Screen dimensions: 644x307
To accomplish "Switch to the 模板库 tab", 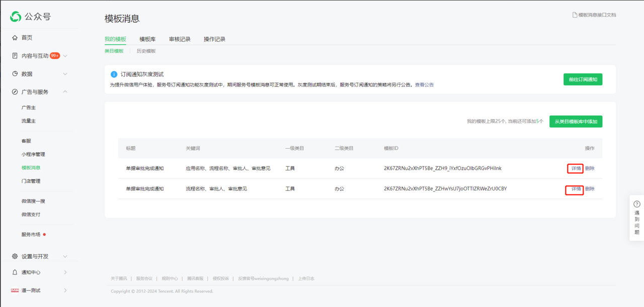I will (147, 39).
